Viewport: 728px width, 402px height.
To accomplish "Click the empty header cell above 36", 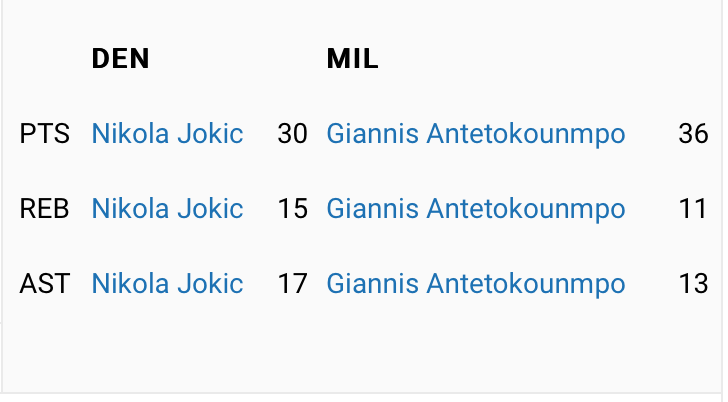I will (x=693, y=58).
